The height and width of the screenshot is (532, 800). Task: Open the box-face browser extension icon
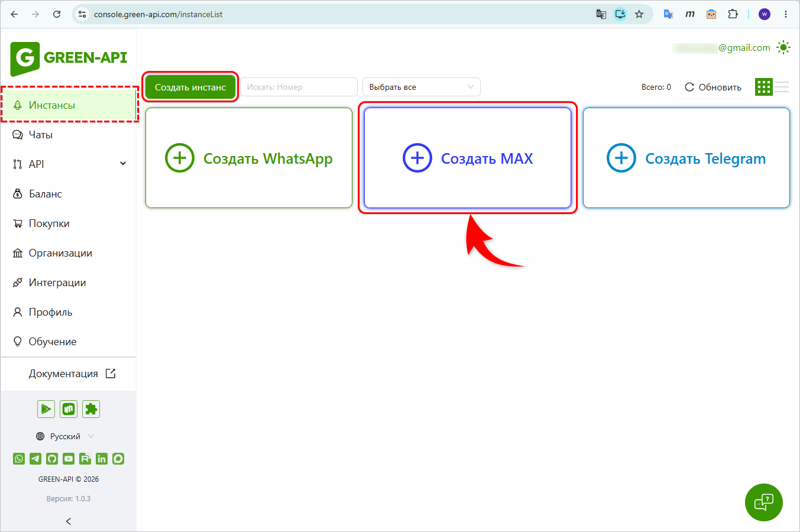click(711, 14)
